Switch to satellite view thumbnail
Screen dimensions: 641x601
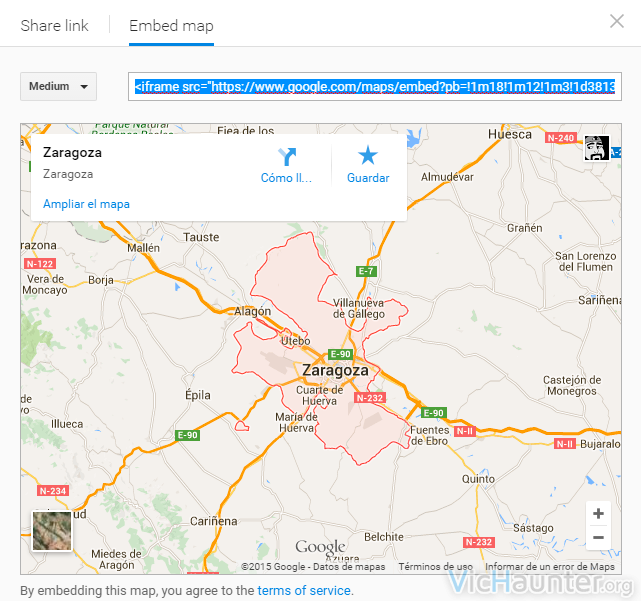point(52,531)
